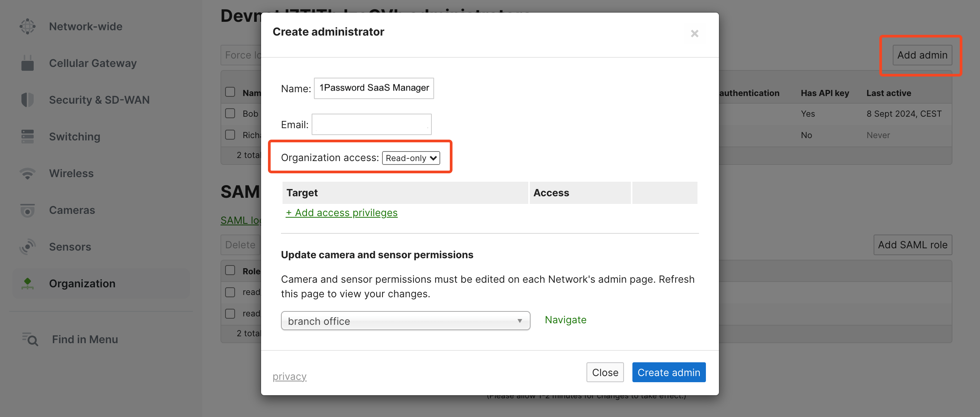Image resolution: width=980 pixels, height=417 pixels.
Task: Open Switching menu item
Action: point(75,137)
